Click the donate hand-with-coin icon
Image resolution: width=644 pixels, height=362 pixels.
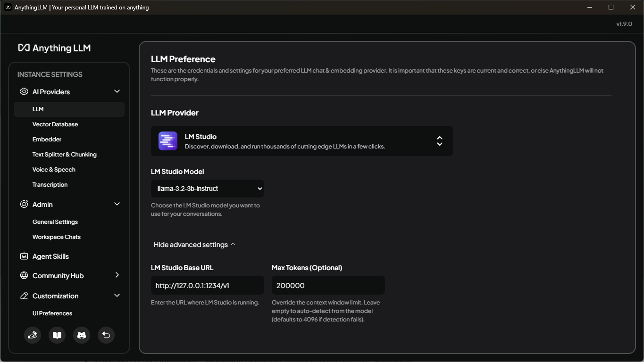pos(33,335)
